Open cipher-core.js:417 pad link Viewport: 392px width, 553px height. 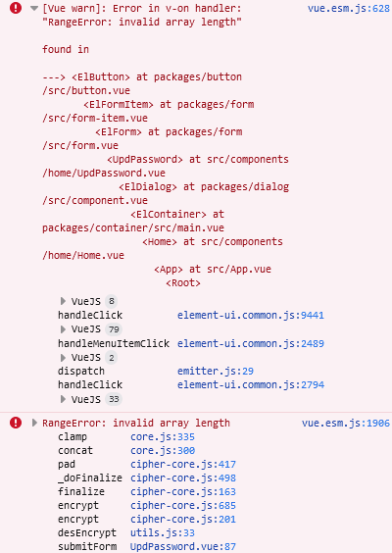point(183,465)
